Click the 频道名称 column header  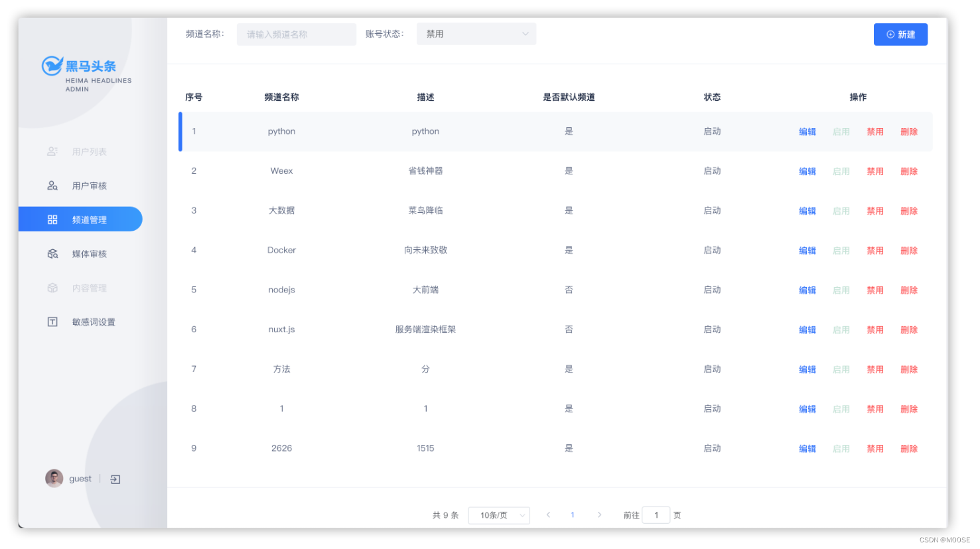coord(281,97)
